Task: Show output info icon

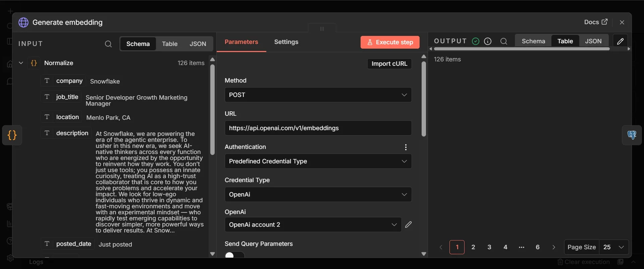Action: tap(488, 41)
